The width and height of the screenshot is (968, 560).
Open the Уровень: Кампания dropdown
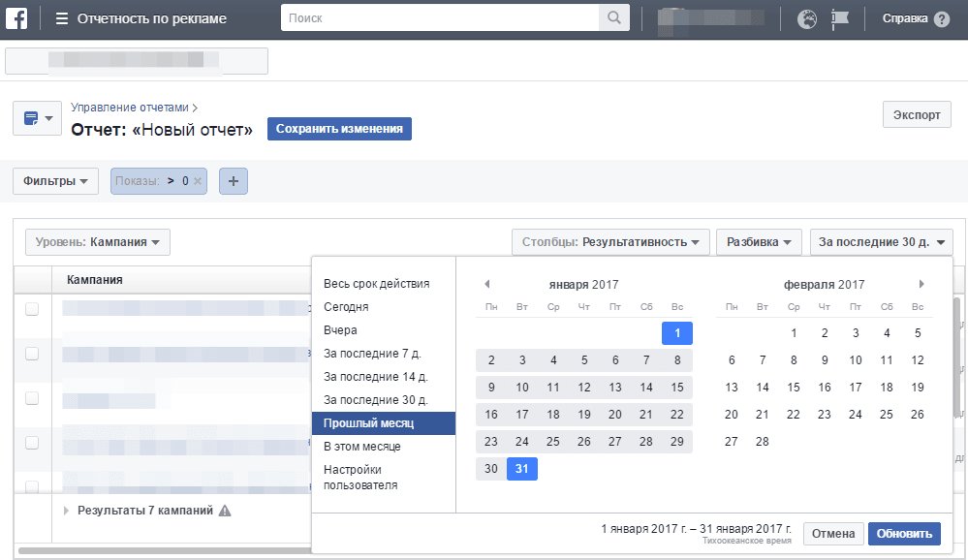pyautogui.click(x=98, y=242)
